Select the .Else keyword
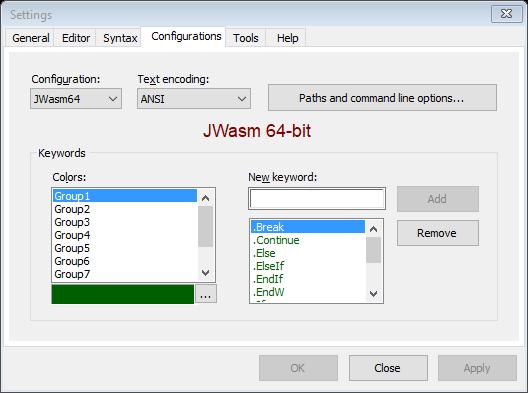The image size is (528, 393). tap(308, 253)
